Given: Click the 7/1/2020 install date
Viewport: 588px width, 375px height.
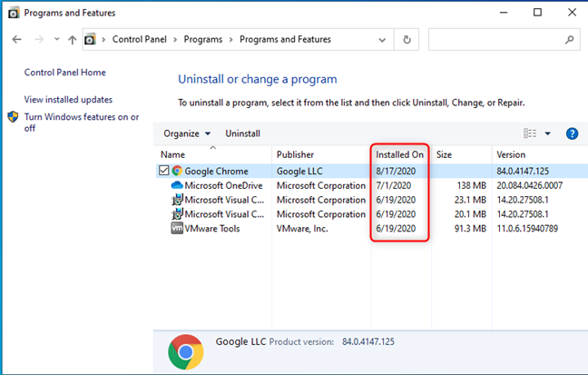Looking at the screenshot, I should point(394,185).
